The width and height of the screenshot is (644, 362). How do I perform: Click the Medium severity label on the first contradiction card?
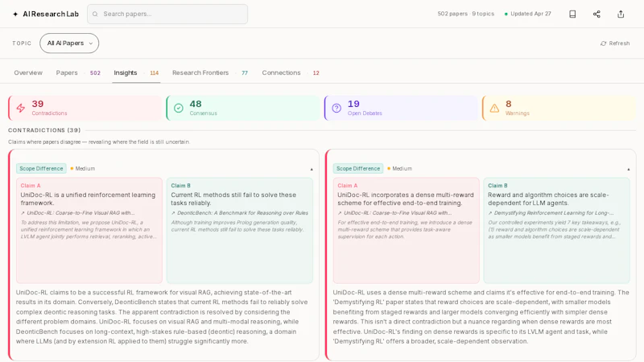[85, 168]
